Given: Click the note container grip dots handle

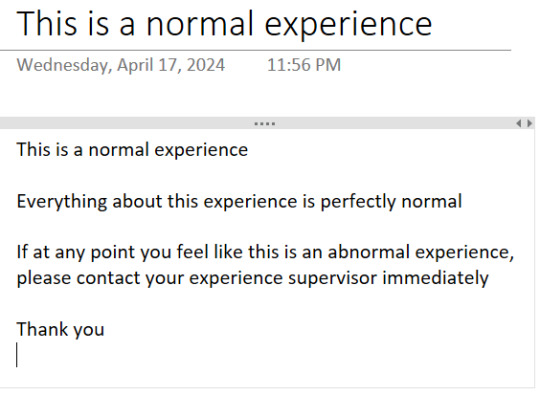Looking at the screenshot, I should coord(264,124).
